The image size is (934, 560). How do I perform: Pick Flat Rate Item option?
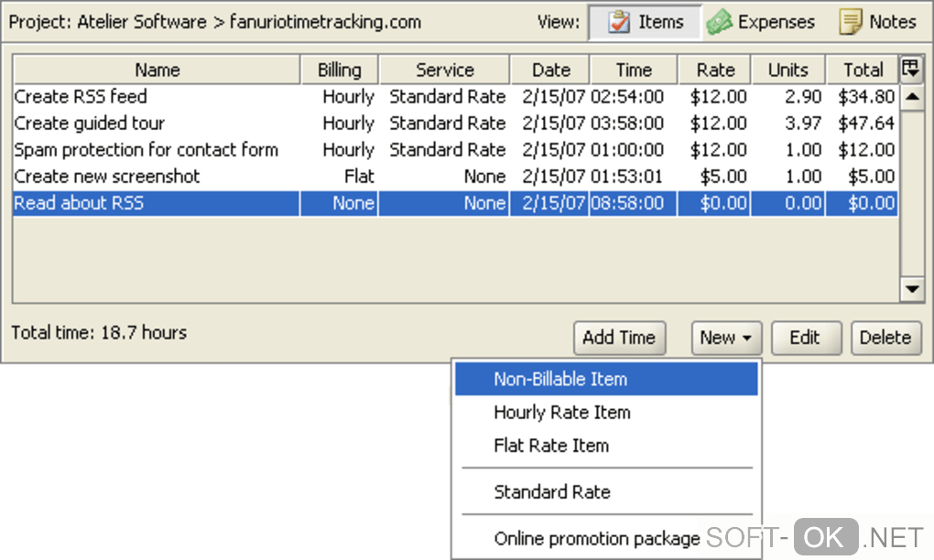(551, 446)
